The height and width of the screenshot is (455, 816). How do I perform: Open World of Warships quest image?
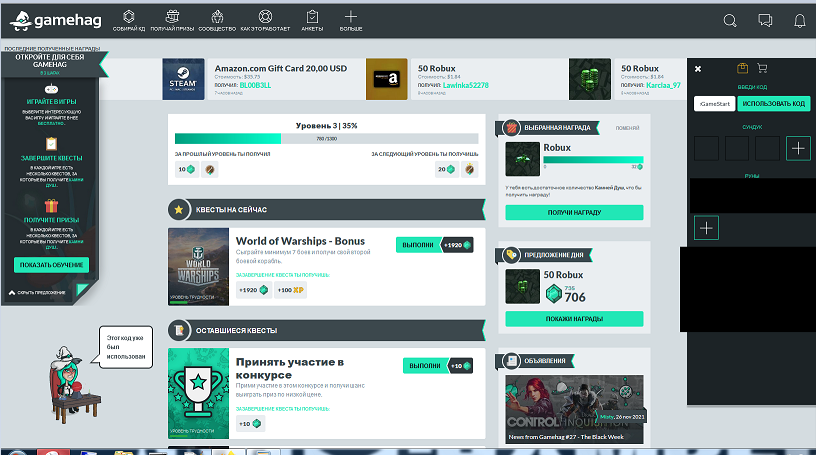pos(198,267)
